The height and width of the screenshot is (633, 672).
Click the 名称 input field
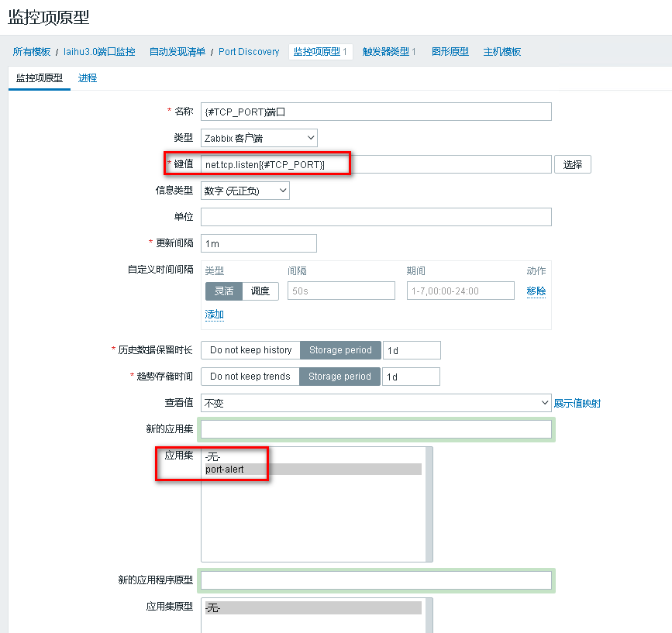pos(376,112)
